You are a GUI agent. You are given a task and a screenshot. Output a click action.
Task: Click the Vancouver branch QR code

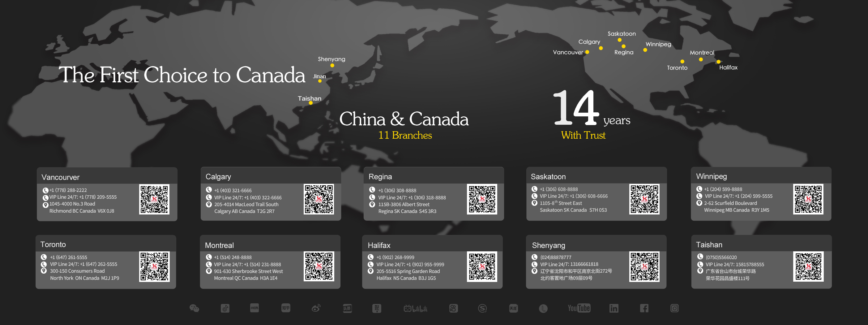pos(154,199)
